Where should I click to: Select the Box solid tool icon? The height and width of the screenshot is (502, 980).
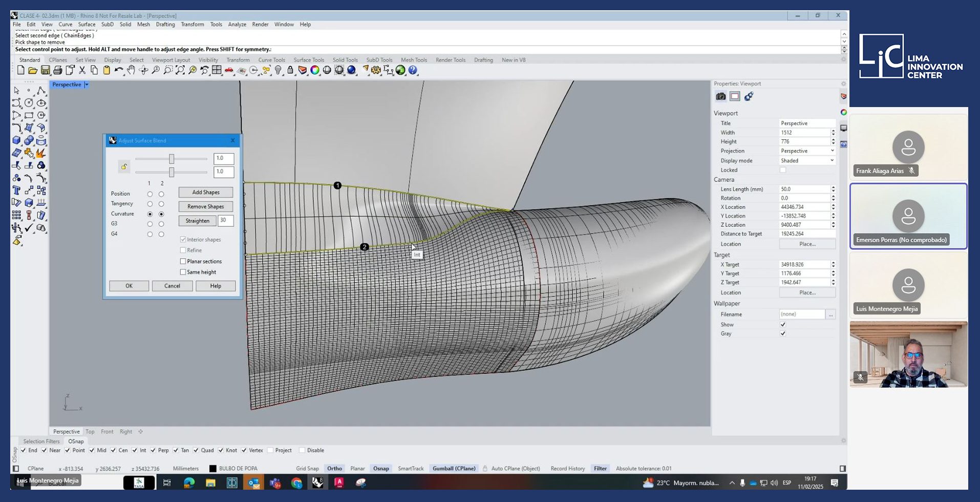[16, 140]
